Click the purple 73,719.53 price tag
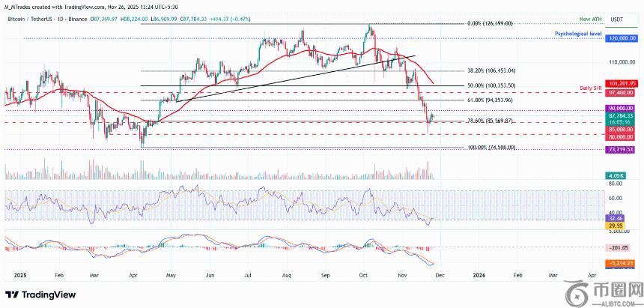The width and height of the screenshot is (644, 308). [x=622, y=150]
